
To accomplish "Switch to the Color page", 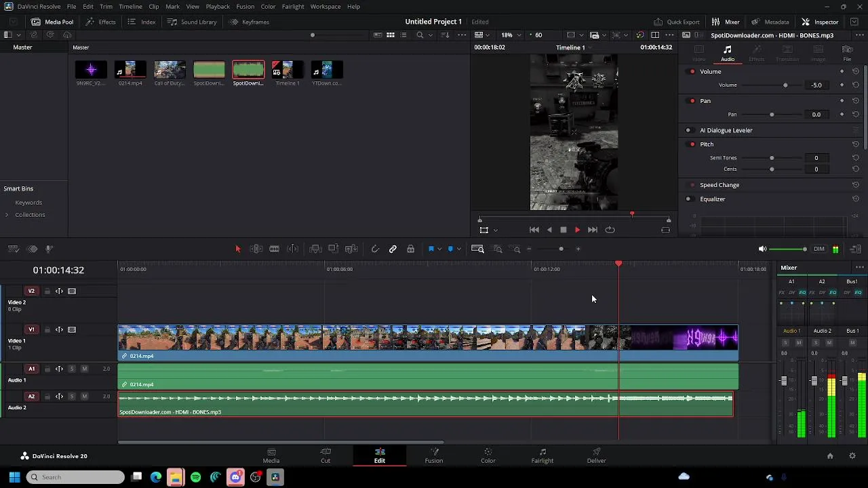I will click(488, 455).
